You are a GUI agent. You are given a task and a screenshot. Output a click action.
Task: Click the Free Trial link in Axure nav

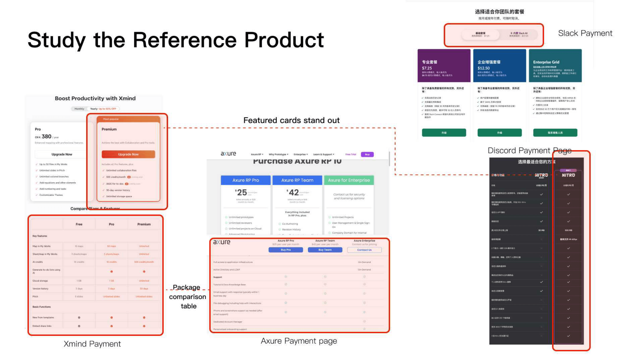(351, 154)
